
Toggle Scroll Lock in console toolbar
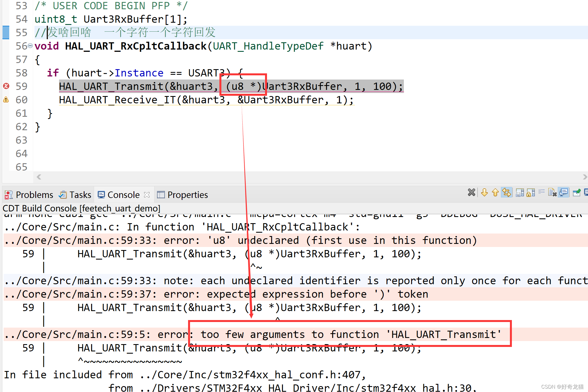tap(531, 192)
